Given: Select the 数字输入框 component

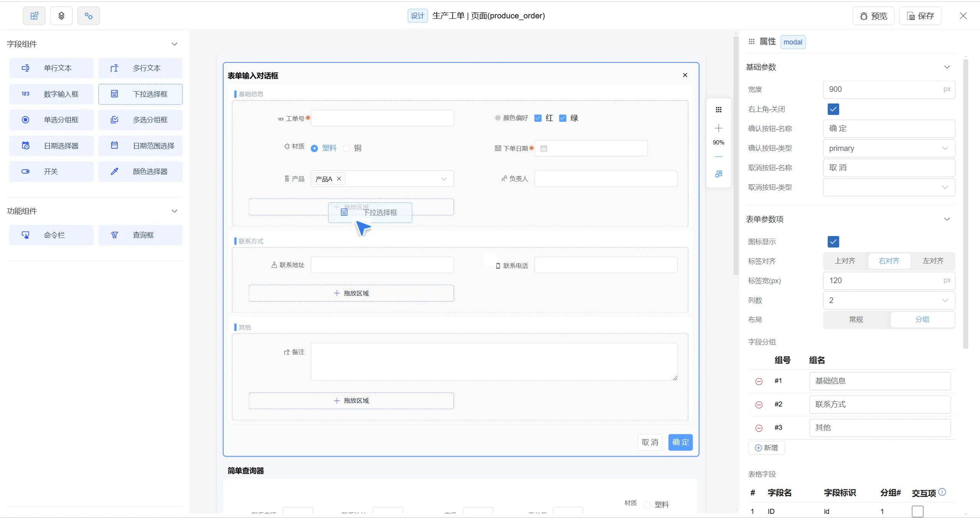Looking at the screenshot, I should [51, 94].
